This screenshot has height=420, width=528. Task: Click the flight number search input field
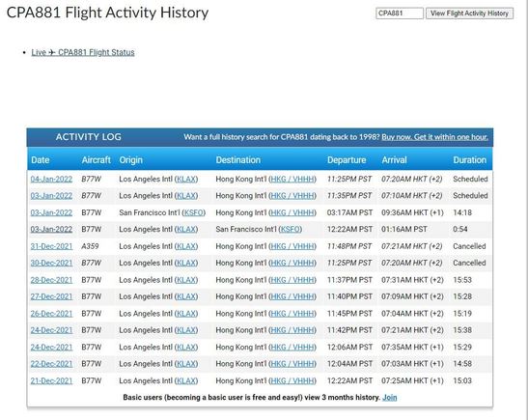click(400, 14)
